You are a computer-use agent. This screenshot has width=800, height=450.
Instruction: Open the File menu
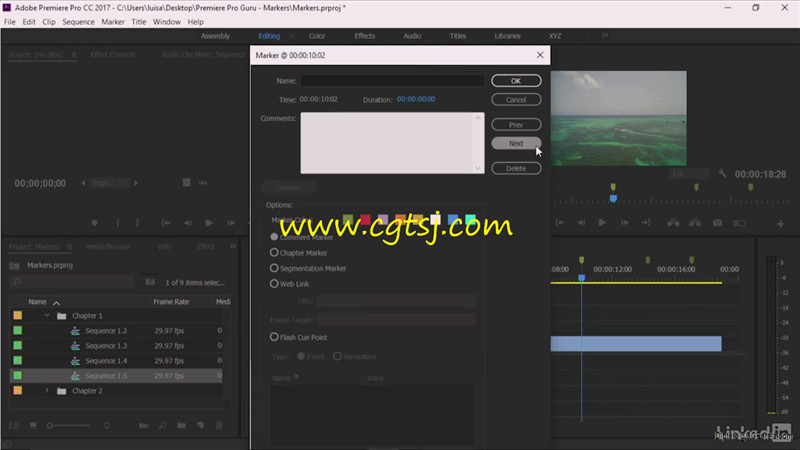(x=10, y=22)
